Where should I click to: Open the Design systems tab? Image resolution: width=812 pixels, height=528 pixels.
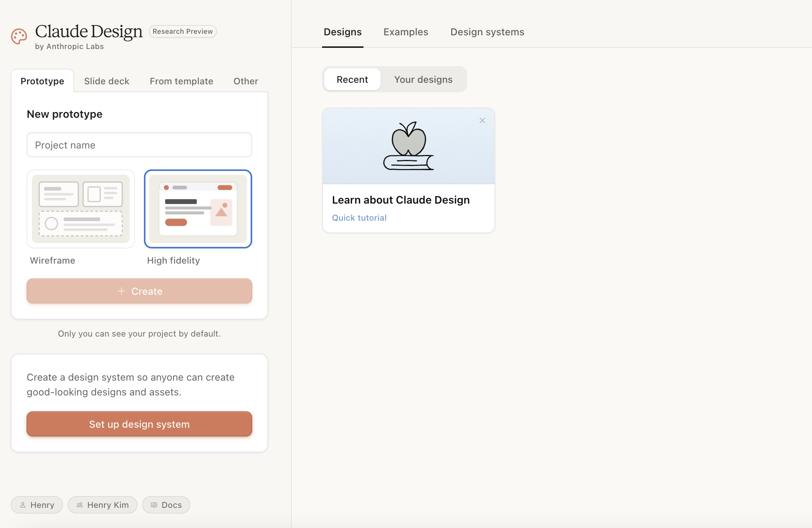pos(487,32)
